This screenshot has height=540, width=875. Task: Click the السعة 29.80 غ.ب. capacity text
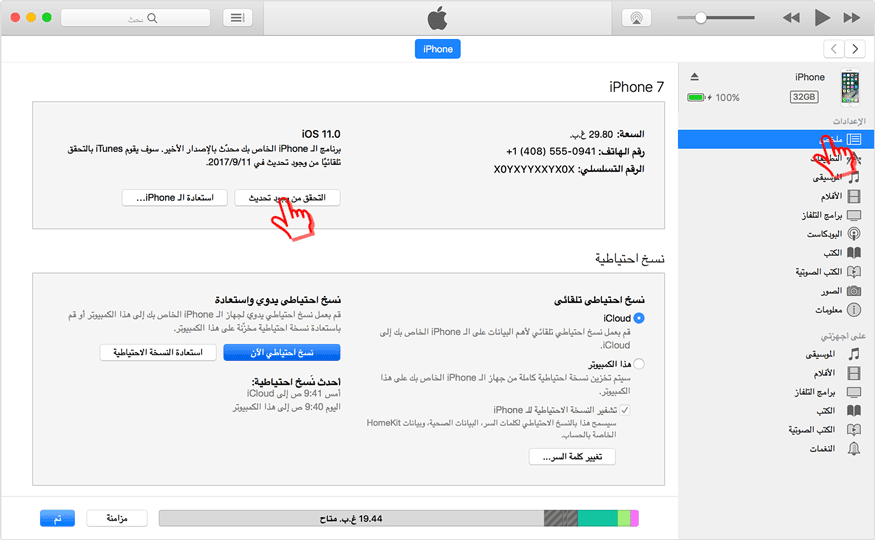(x=607, y=134)
